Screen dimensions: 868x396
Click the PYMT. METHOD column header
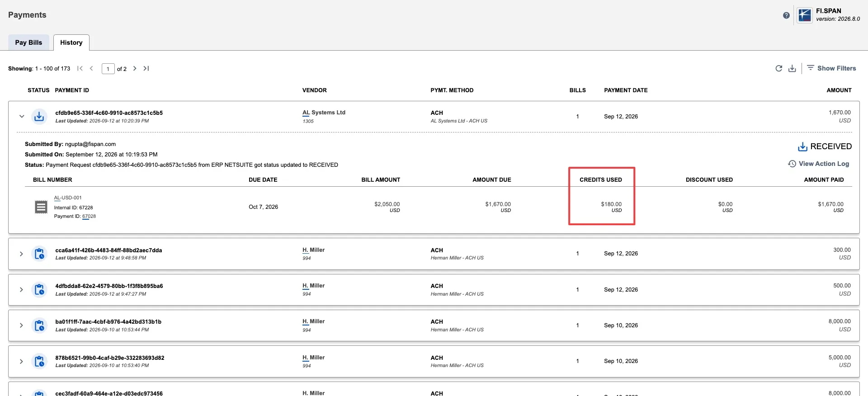click(x=452, y=90)
